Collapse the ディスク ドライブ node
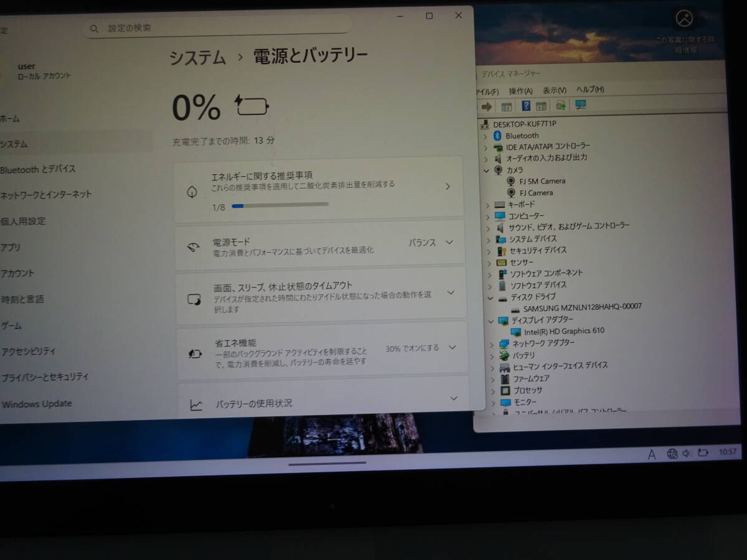Screen dimensions: 747x560 click(x=491, y=298)
